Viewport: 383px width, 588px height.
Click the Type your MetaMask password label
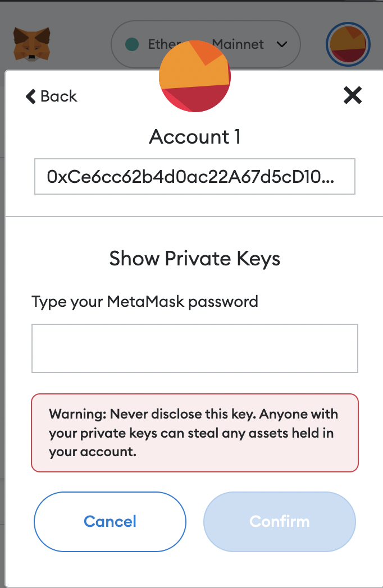pyautogui.click(x=145, y=301)
